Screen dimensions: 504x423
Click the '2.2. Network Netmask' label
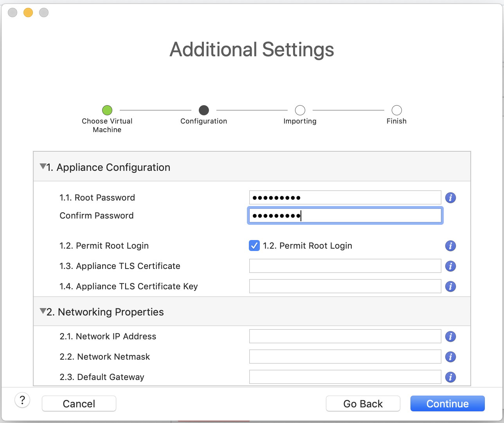tap(104, 357)
